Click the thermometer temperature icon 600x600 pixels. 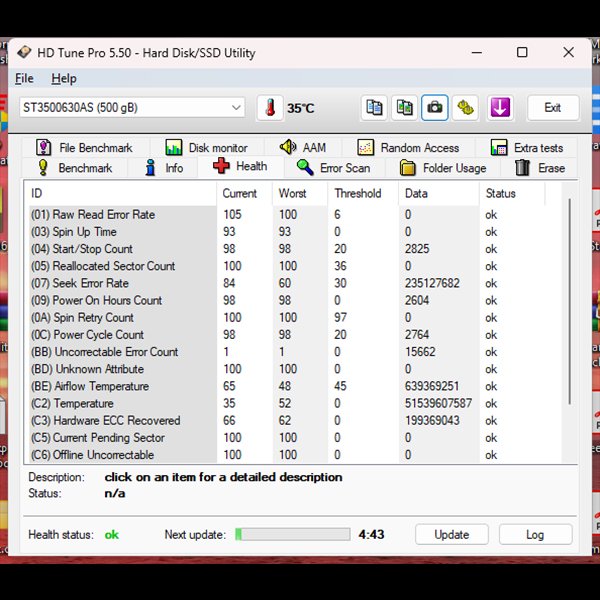click(270, 108)
